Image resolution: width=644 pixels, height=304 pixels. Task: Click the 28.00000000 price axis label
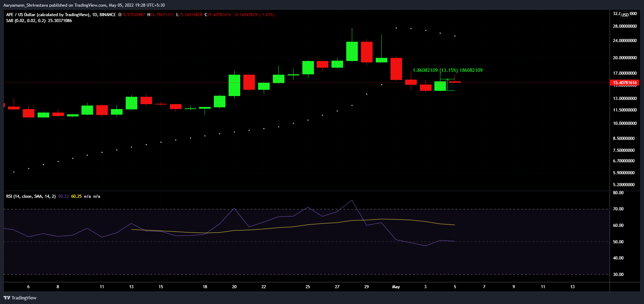click(625, 26)
